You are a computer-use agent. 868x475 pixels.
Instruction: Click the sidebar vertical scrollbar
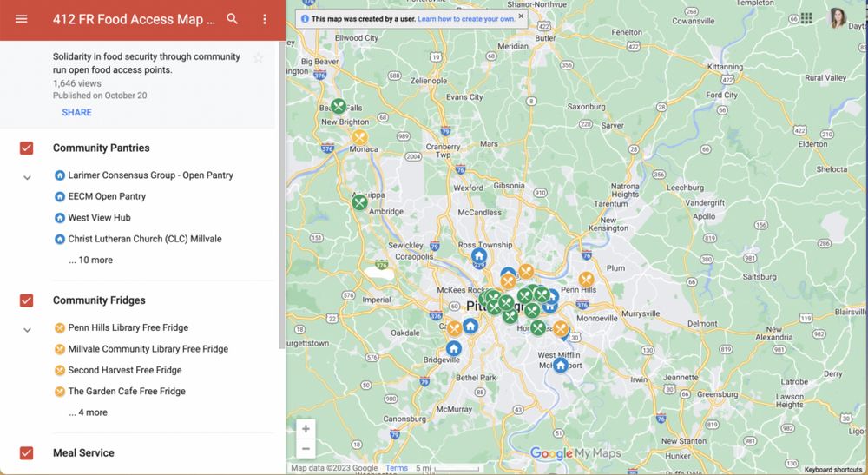point(282,194)
